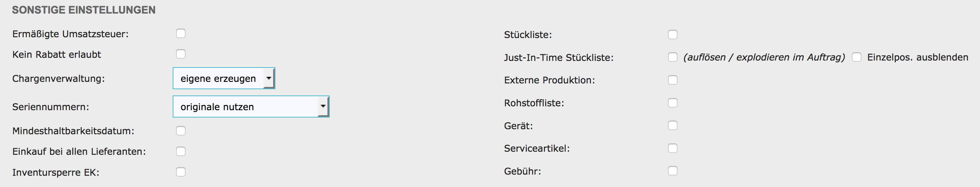Click the 'auflösen / explodieren im Auftrag' text

[x=764, y=57]
